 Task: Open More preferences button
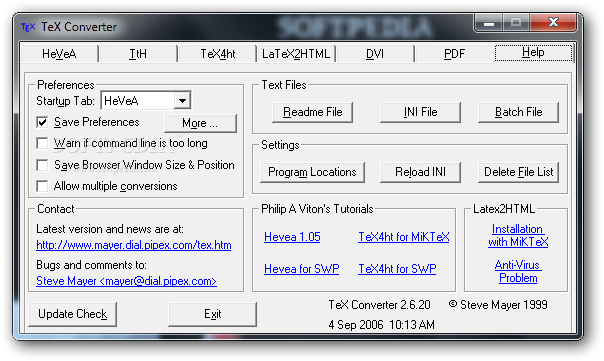pyautogui.click(x=200, y=123)
